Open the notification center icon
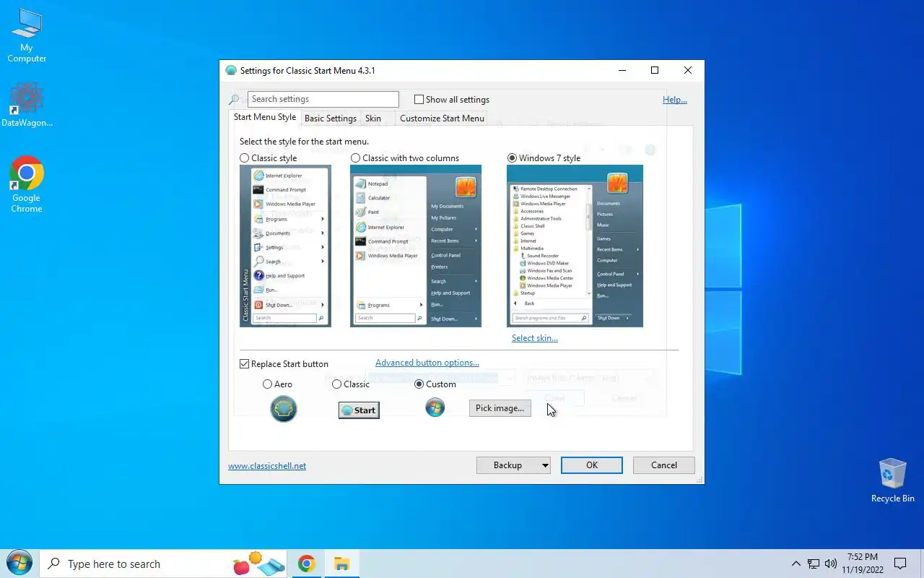924x578 pixels. point(900,564)
